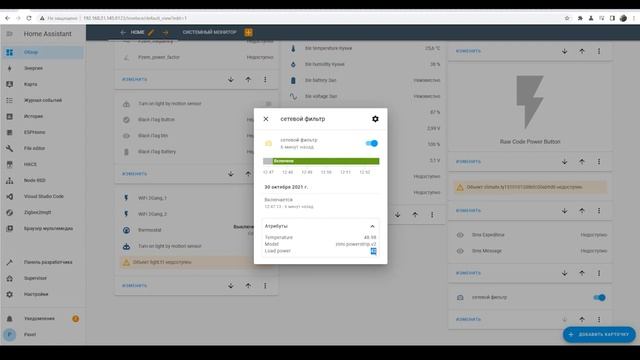
Task: Click green Включено history timeline bar
Action: tap(326, 161)
